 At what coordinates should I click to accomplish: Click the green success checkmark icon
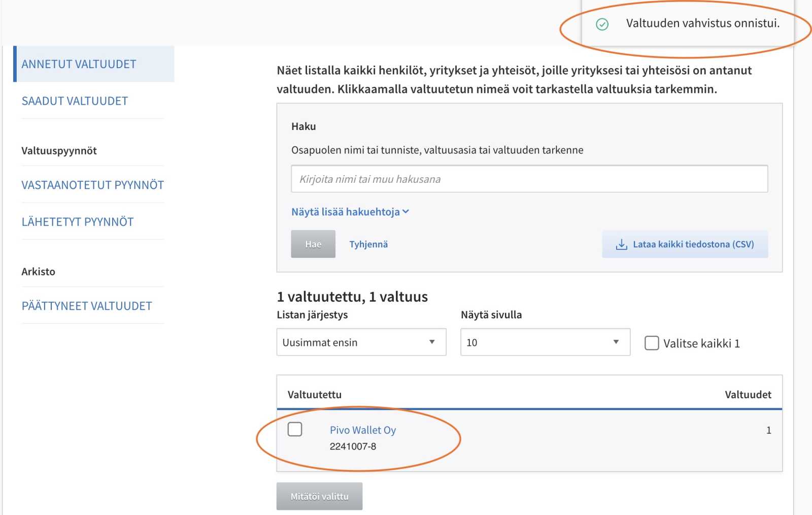tap(602, 24)
